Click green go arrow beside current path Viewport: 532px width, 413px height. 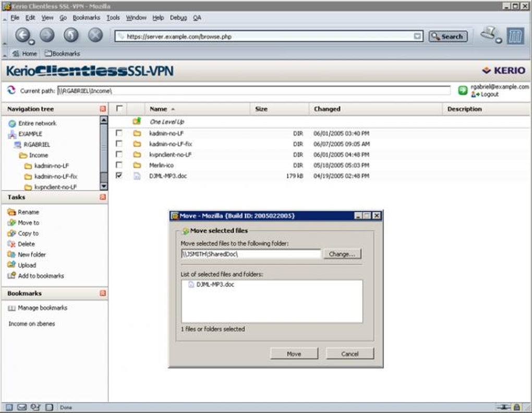pyautogui.click(x=463, y=90)
